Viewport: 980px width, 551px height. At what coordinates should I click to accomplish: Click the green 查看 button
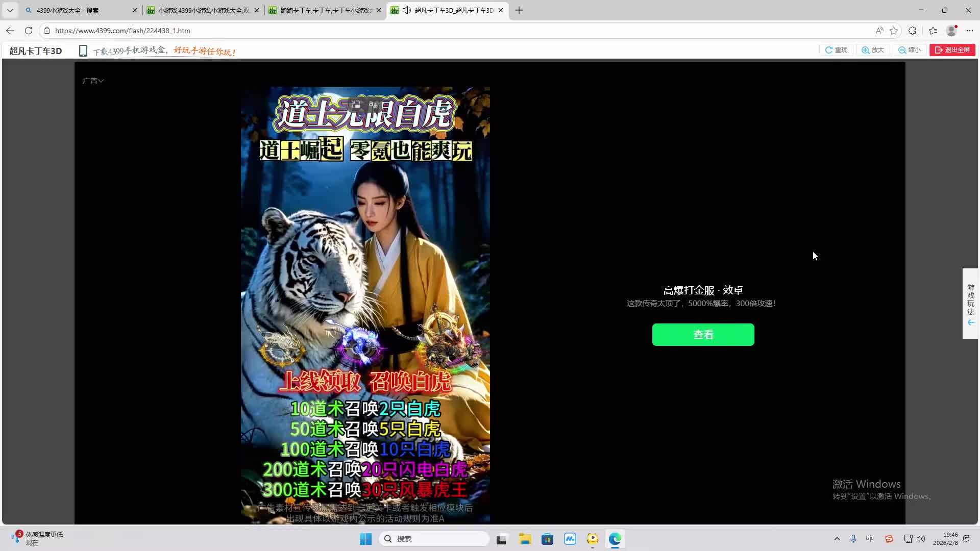[703, 335]
